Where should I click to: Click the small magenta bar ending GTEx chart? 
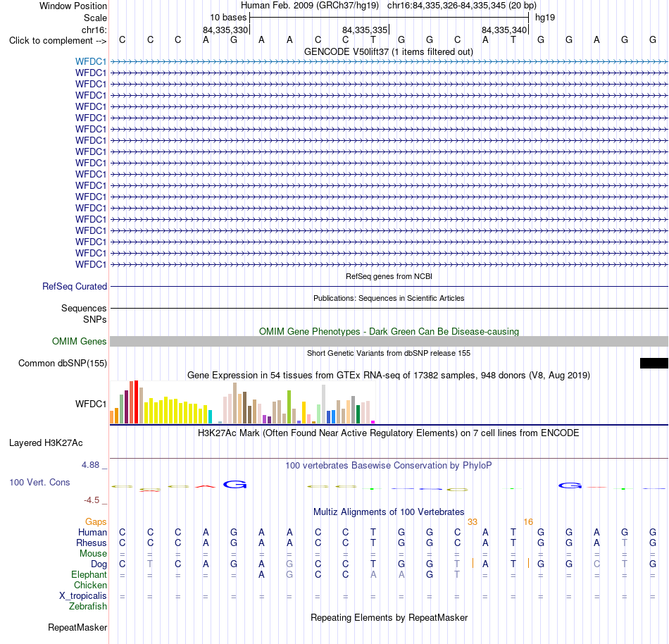point(373,421)
